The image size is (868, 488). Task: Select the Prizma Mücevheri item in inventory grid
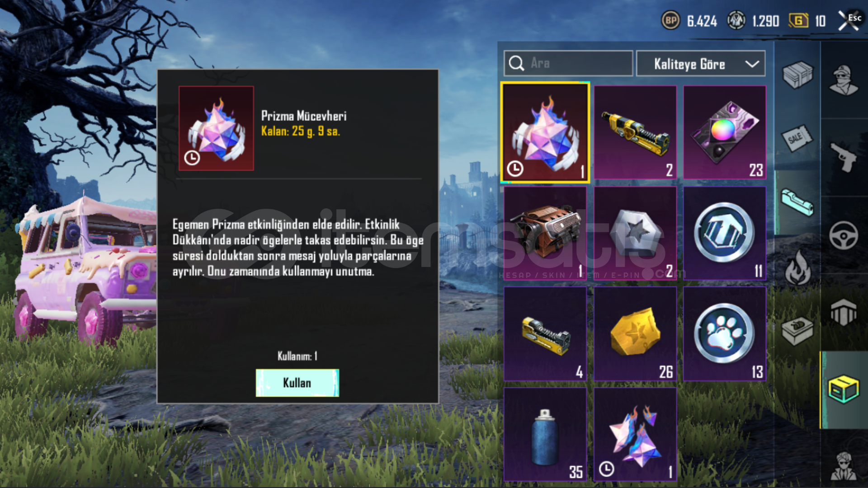545,132
